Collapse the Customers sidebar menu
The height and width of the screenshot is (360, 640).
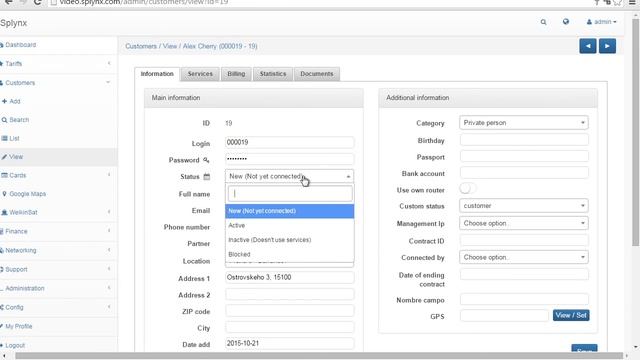coord(58,82)
